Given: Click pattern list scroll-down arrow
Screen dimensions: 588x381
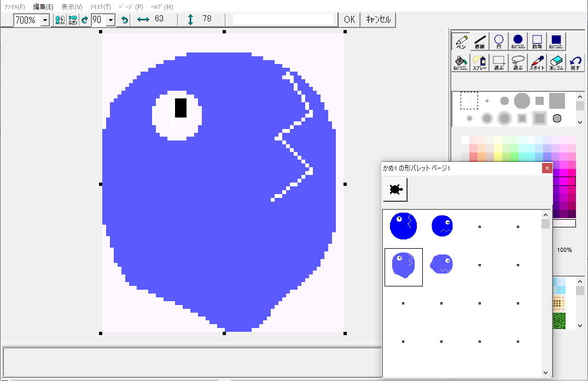Looking at the screenshot, I should tap(580, 326).
